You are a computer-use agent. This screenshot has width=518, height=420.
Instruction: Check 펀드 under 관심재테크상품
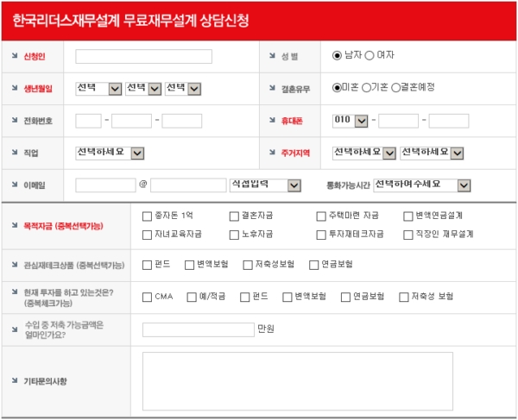coord(147,265)
